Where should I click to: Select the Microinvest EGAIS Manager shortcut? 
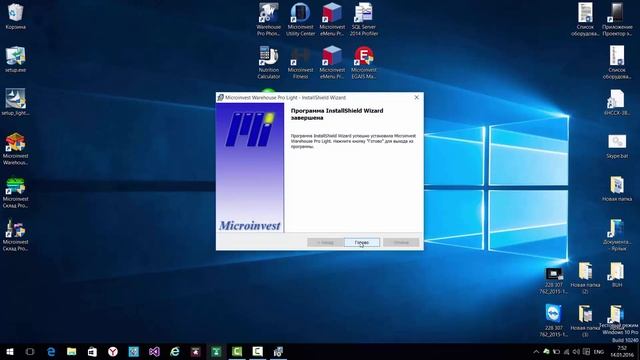pyautogui.click(x=364, y=62)
